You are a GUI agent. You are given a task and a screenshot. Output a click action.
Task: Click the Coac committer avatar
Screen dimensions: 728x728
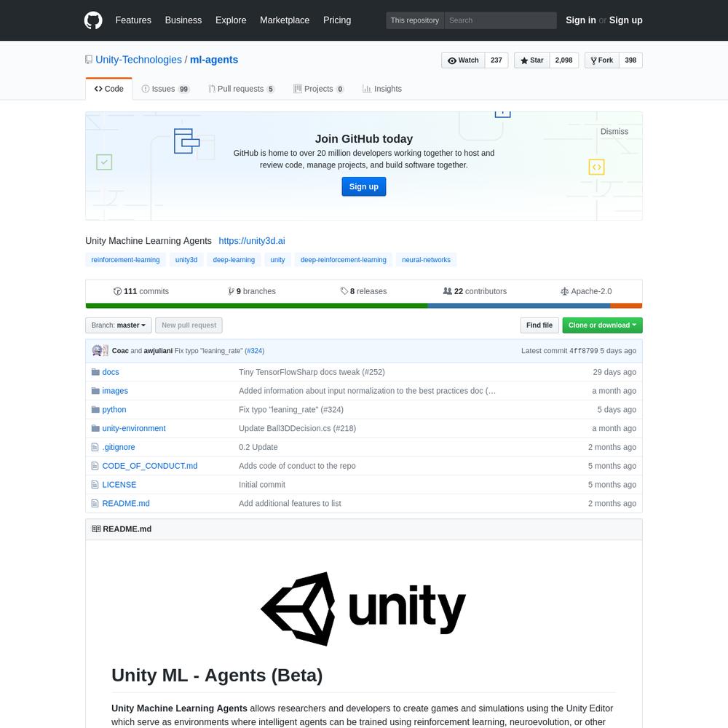coord(97,351)
